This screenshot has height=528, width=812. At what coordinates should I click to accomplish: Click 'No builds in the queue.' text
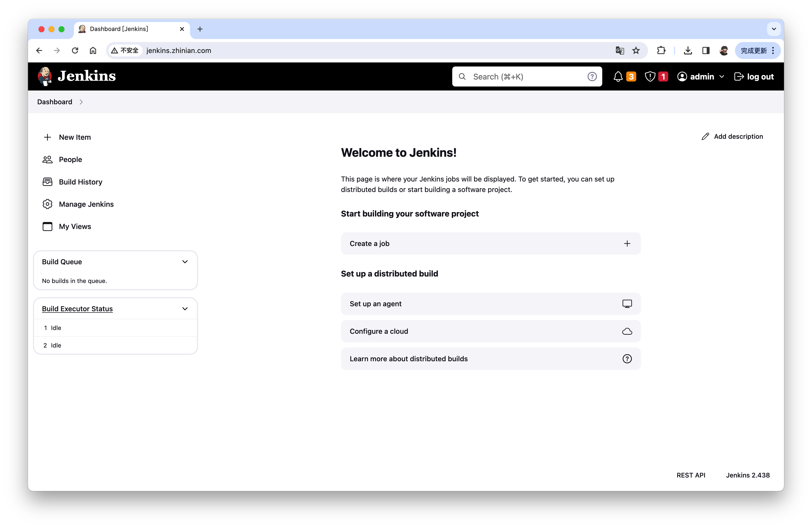click(x=74, y=281)
